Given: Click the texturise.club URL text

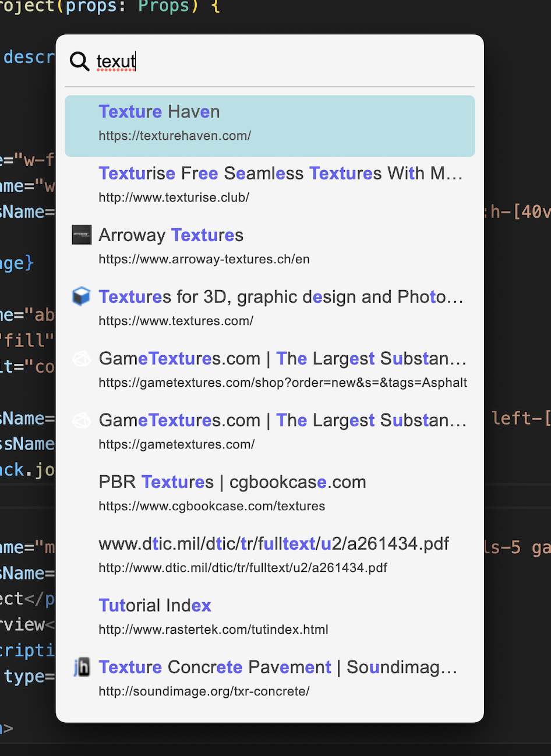Looking at the screenshot, I should pyautogui.click(x=174, y=197).
